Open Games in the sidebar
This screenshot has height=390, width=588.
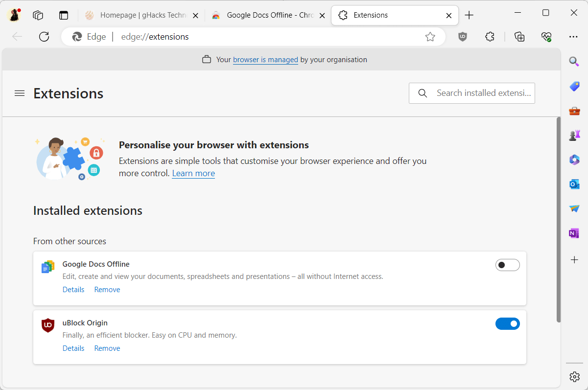tap(574, 135)
